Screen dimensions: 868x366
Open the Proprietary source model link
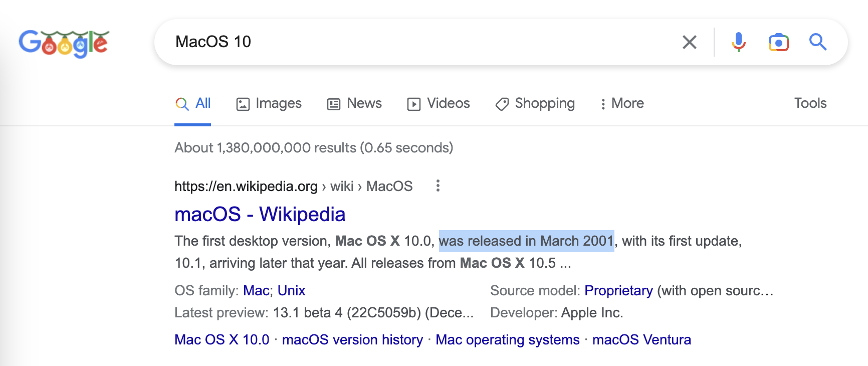tap(618, 291)
